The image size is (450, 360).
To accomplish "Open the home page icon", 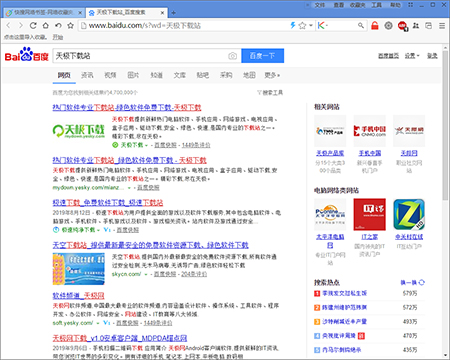I will [46, 25].
